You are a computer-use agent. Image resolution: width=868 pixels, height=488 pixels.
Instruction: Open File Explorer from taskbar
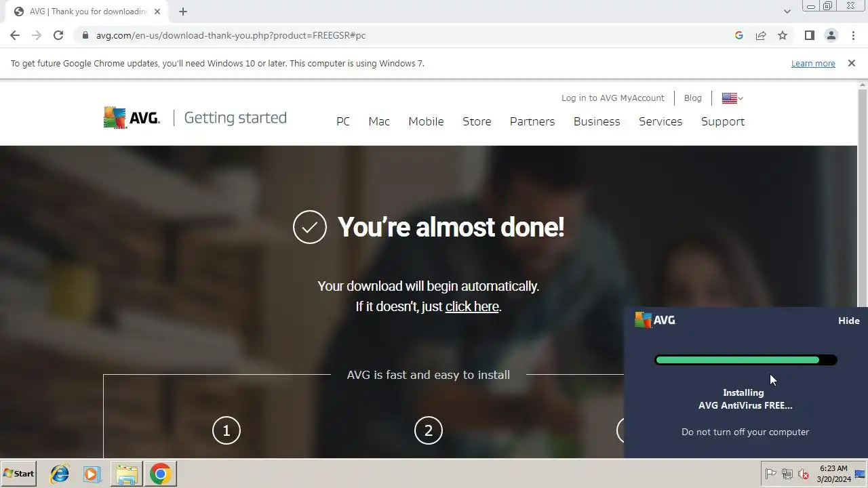[127, 474]
